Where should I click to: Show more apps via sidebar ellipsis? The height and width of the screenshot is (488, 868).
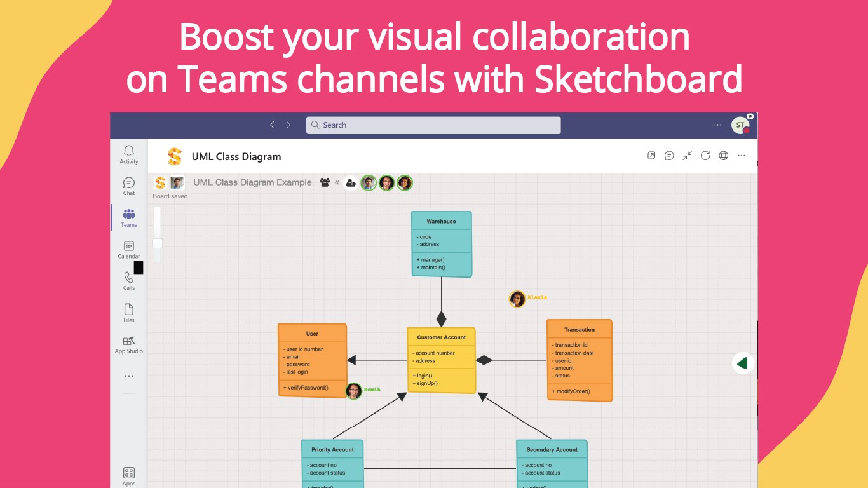(x=129, y=376)
